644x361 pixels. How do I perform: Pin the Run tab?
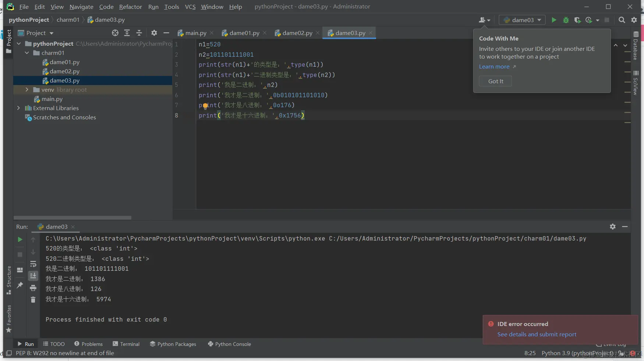[x=20, y=285]
